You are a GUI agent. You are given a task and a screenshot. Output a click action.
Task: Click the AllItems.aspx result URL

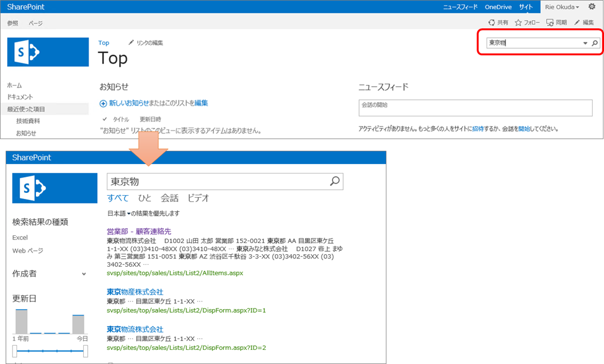click(x=175, y=273)
